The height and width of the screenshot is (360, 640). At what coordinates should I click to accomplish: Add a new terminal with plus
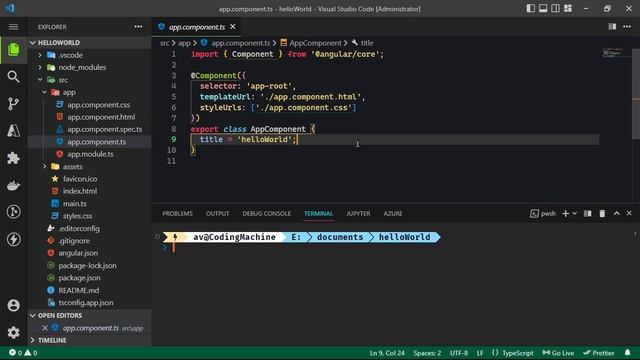pos(565,213)
